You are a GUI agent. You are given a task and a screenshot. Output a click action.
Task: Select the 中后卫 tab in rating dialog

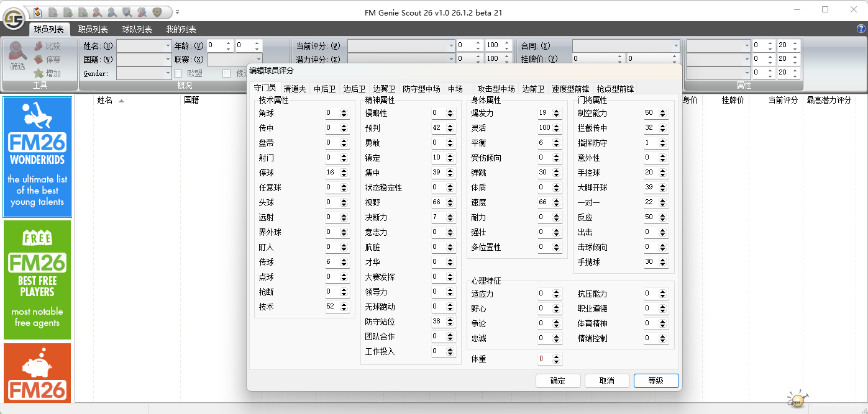324,89
